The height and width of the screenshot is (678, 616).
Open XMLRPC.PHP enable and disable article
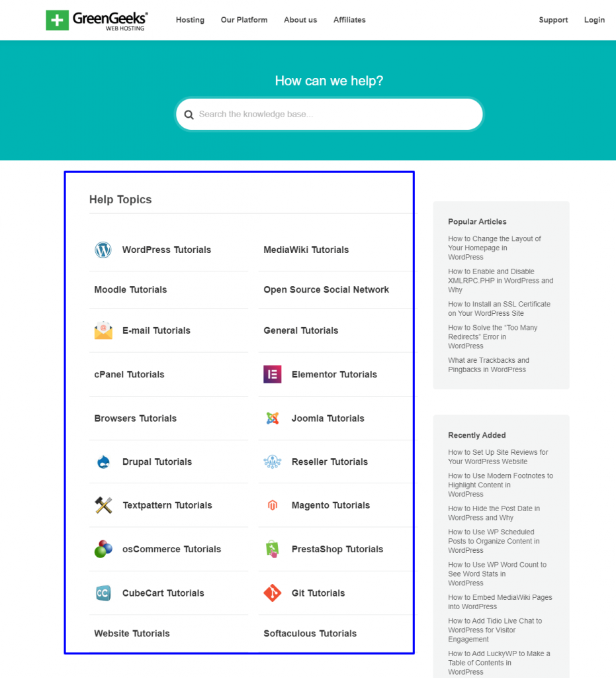tap(500, 281)
